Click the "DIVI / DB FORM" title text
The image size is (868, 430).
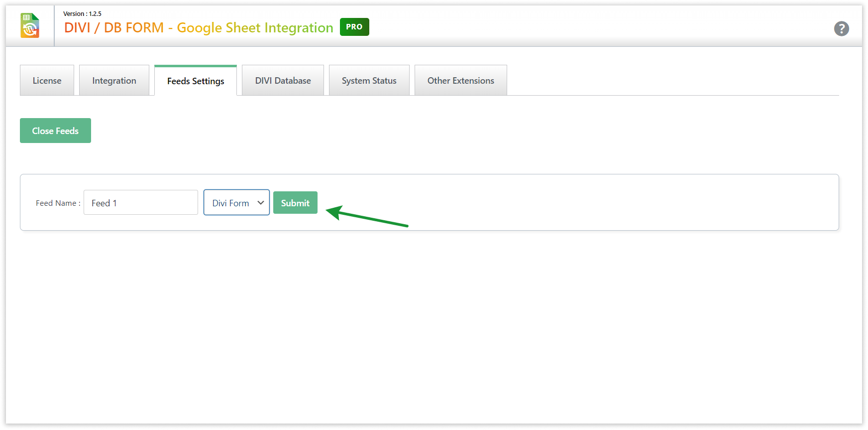coord(114,28)
